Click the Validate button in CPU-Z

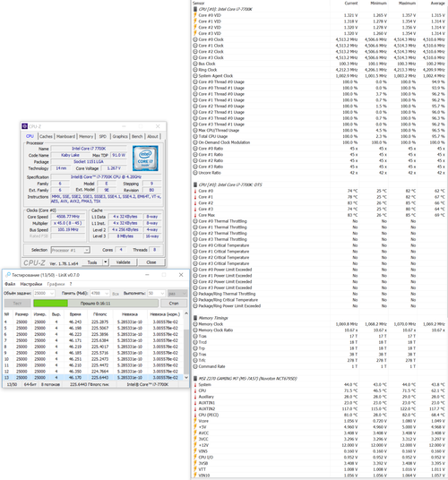(123, 262)
